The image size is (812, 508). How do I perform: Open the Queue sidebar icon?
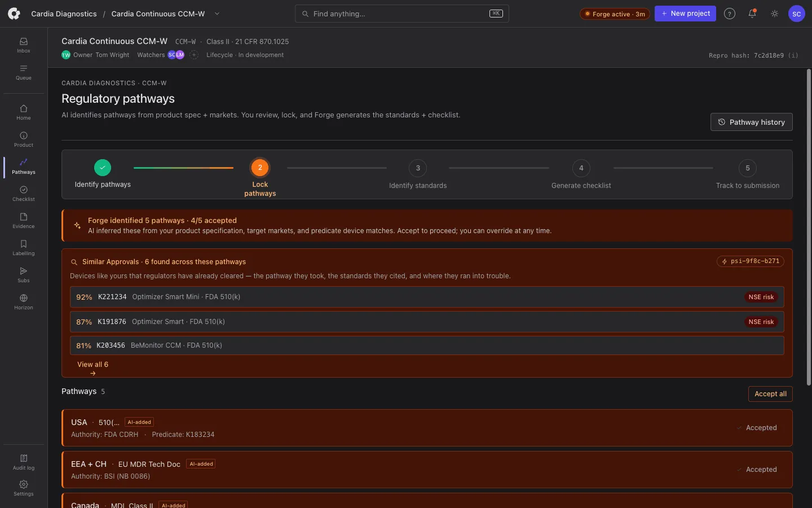[x=24, y=72]
